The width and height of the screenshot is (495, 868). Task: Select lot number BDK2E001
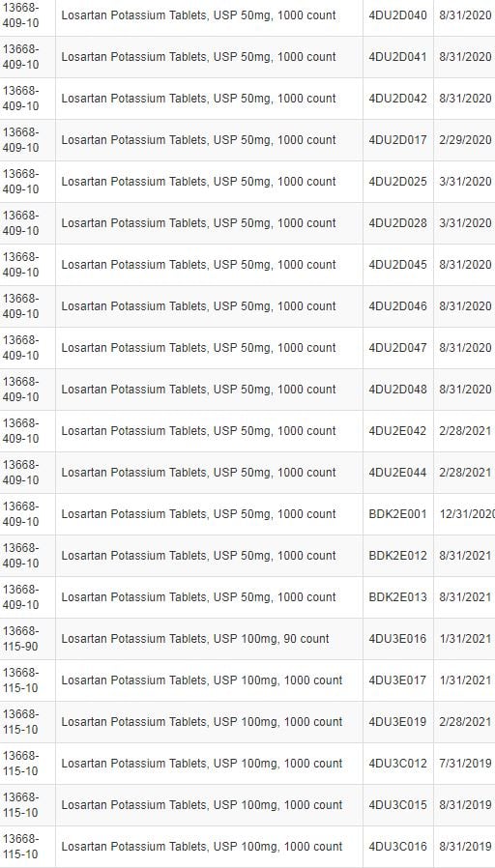(397, 513)
